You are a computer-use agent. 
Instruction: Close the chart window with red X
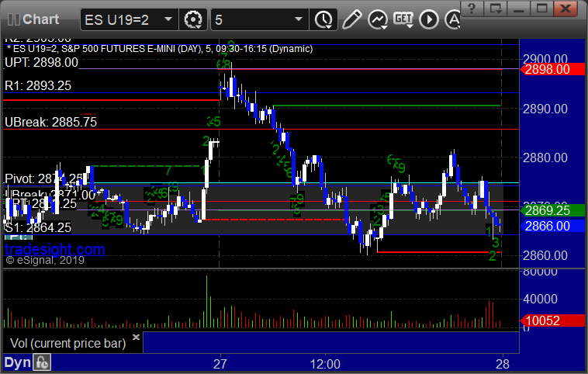566,9
